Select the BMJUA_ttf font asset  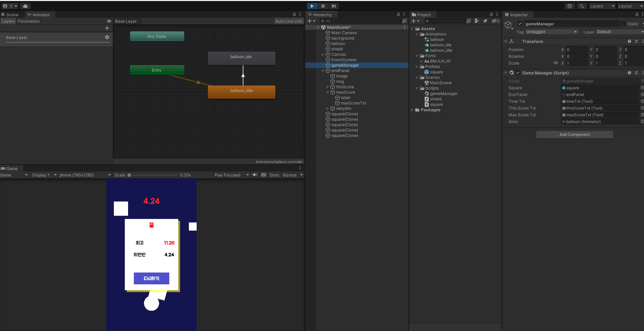point(440,61)
